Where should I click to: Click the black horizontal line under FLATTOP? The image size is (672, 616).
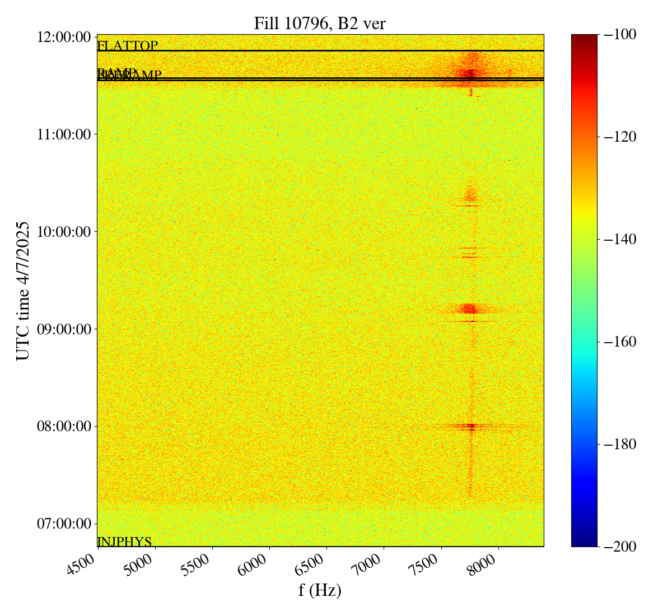click(x=320, y=51)
